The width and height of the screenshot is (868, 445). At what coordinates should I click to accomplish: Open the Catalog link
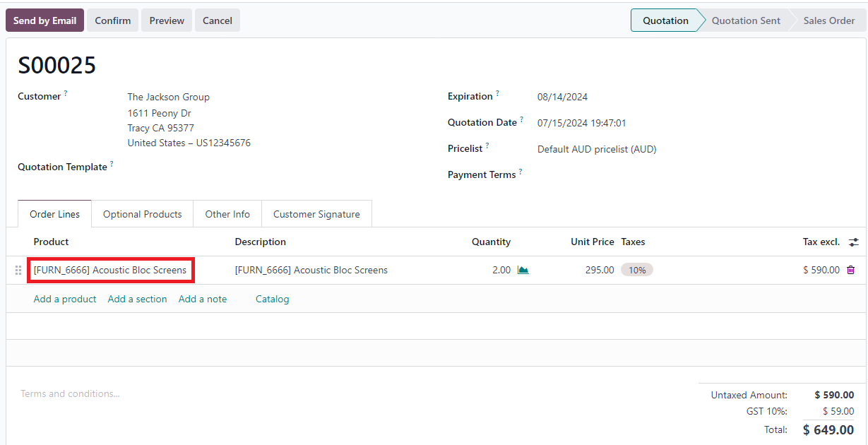(272, 299)
